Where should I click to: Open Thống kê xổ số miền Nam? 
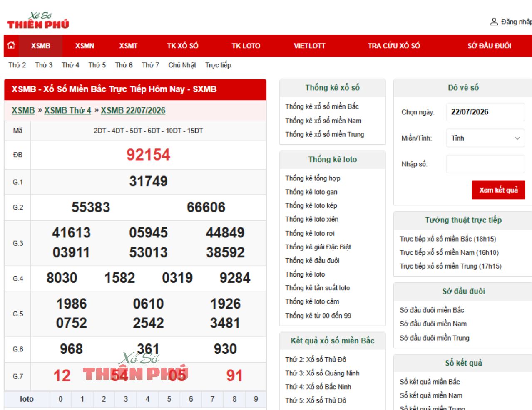323,121
